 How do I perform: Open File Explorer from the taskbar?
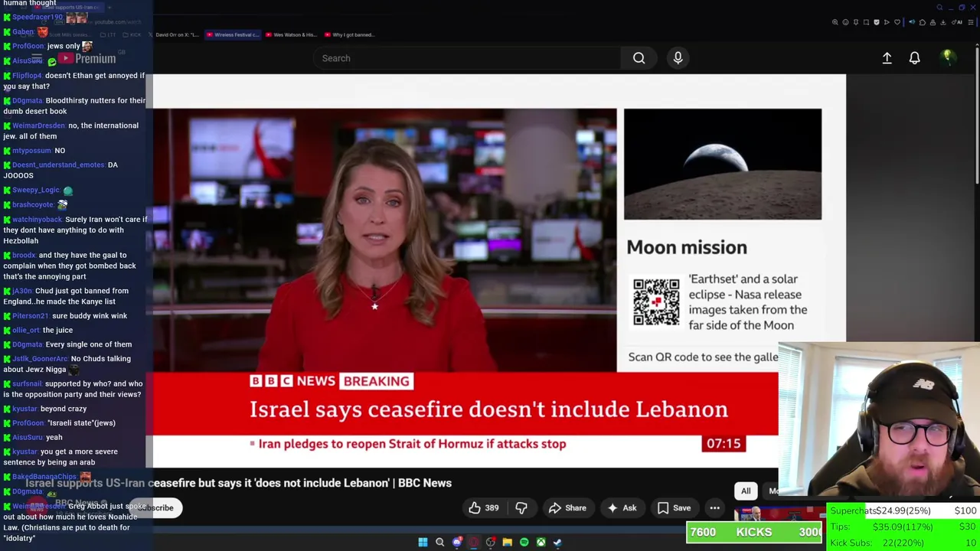pos(507,542)
